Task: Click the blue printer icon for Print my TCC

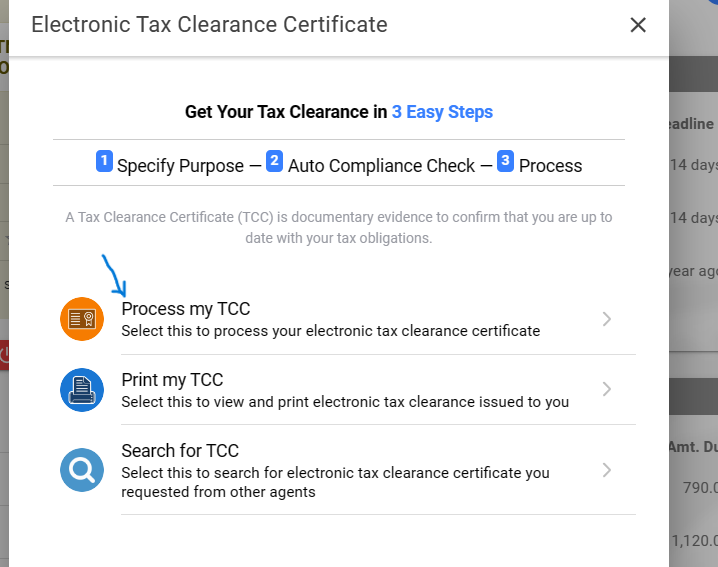Action: pyautogui.click(x=82, y=390)
